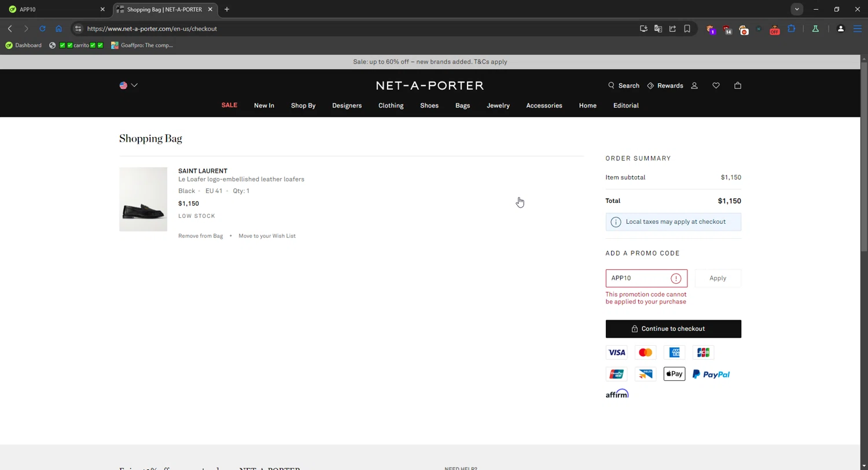Click the NET-A-PORTER logo

point(429,86)
